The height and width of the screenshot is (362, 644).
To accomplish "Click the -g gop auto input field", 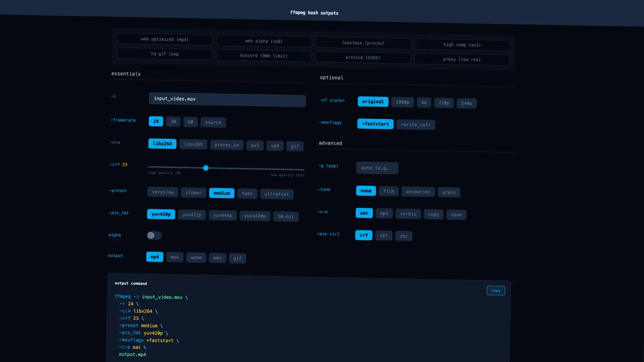I will (x=377, y=168).
